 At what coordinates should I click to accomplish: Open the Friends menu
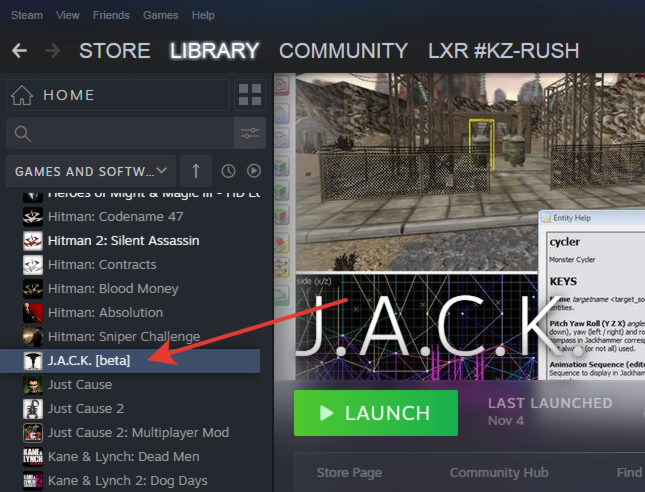111,15
